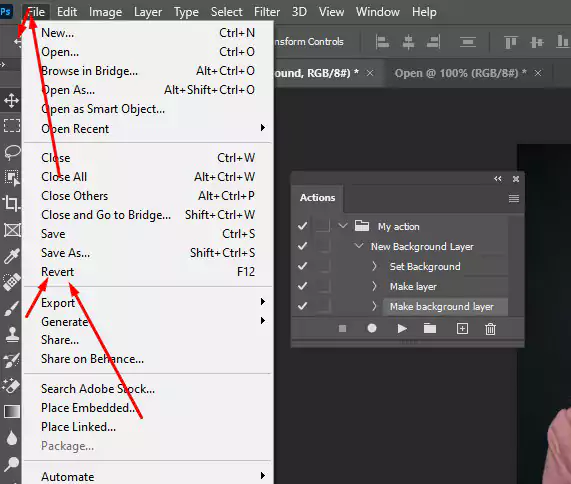
Task: Select the Brush tool
Action: [x=11, y=308]
